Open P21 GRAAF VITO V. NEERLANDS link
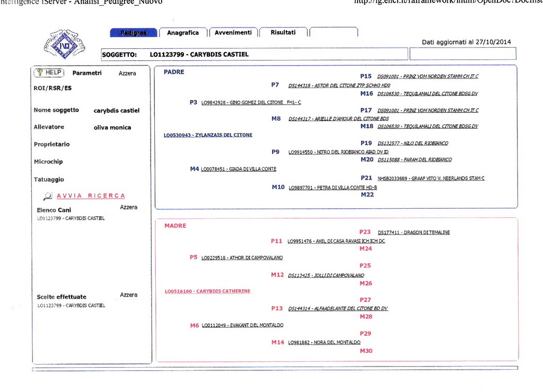This screenshot has width=543, height=392. click(431, 179)
